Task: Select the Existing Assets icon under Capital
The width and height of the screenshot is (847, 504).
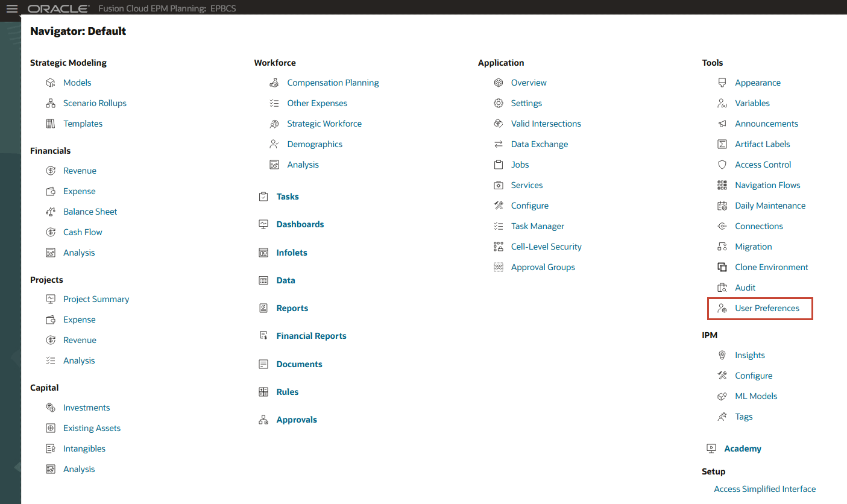Action: [49, 428]
